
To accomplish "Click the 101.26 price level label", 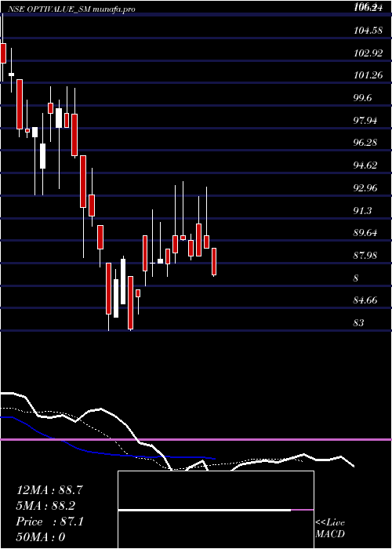I will [368, 75].
